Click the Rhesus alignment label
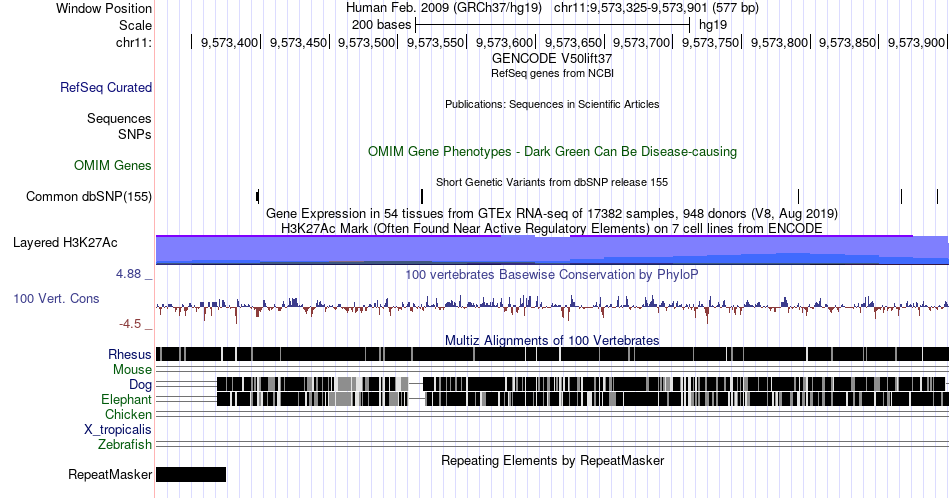950x498 pixels. [x=130, y=354]
